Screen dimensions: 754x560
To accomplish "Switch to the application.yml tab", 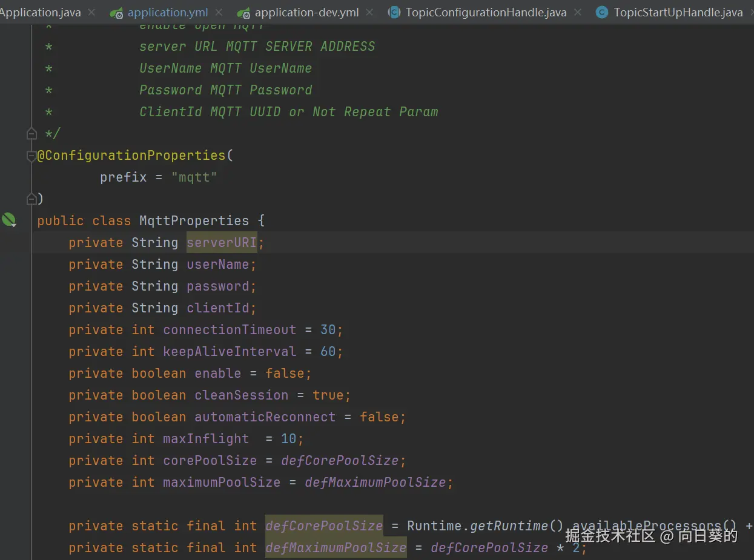I will [x=168, y=12].
